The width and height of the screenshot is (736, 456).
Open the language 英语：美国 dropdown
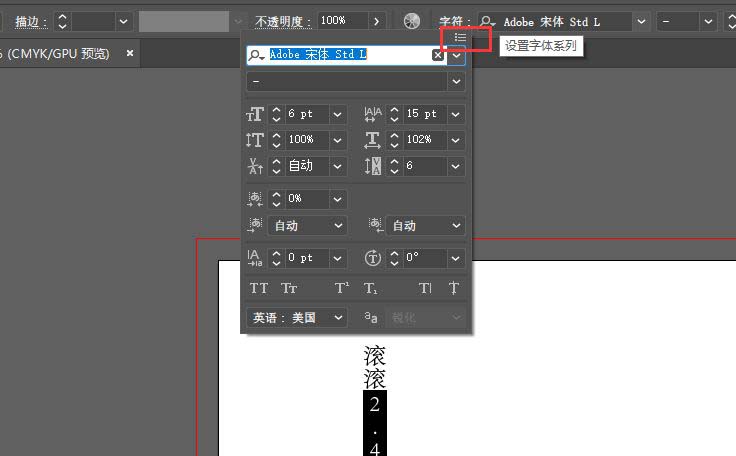click(297, 318)
